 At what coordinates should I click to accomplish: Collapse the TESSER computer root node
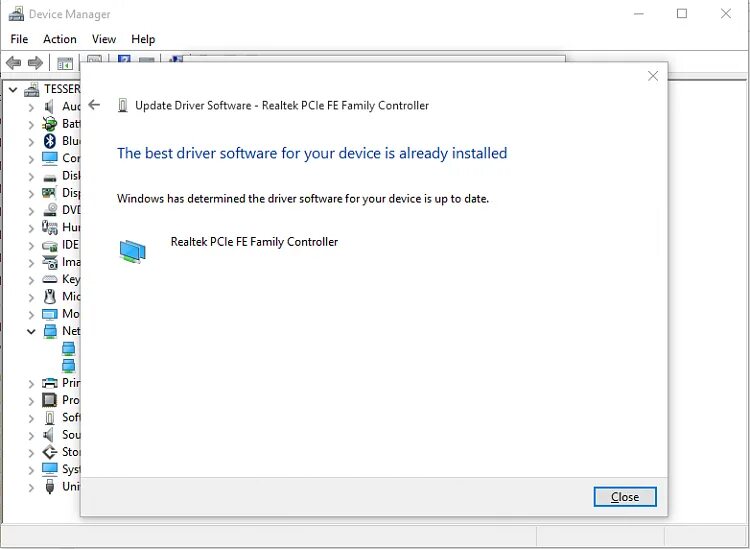point(13,89)
